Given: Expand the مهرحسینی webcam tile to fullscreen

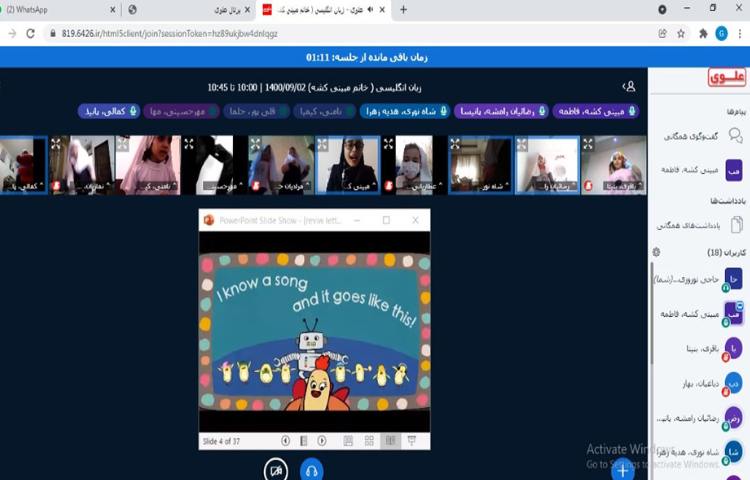Looking at the screenshot, I should [x=189, y=143].
